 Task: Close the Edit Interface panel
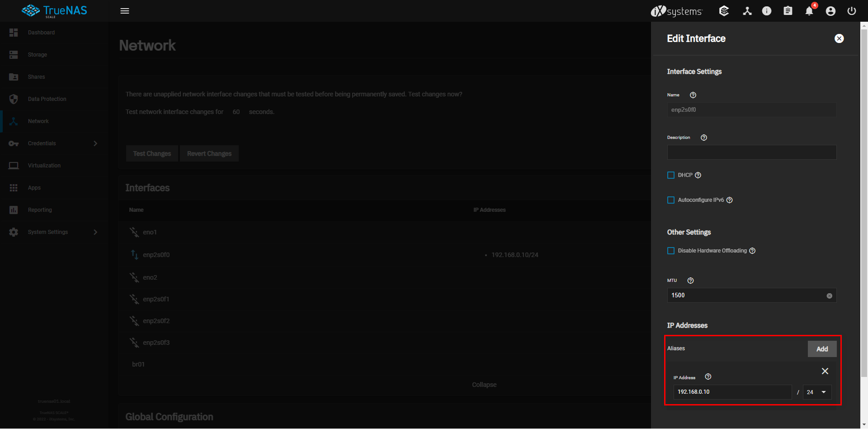(839, 38)
